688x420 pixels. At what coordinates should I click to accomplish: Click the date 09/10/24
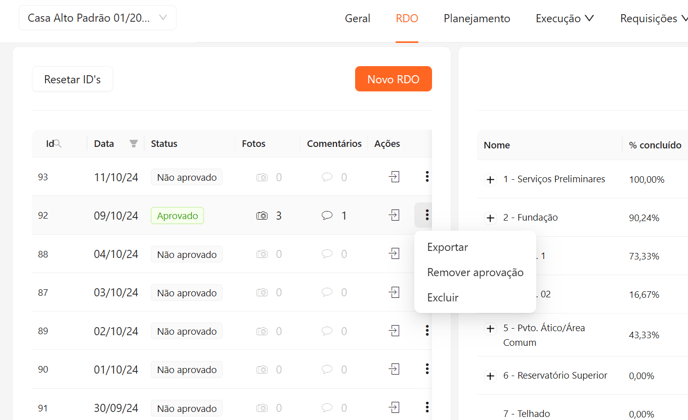(x=116, y=215)
